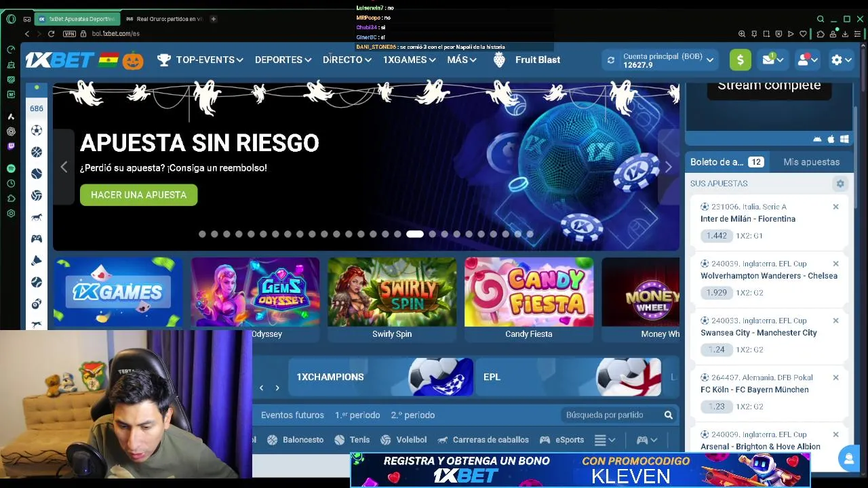868x488 pixels.
Task: Open bet slip settings gear
Action: click(840, 184)
